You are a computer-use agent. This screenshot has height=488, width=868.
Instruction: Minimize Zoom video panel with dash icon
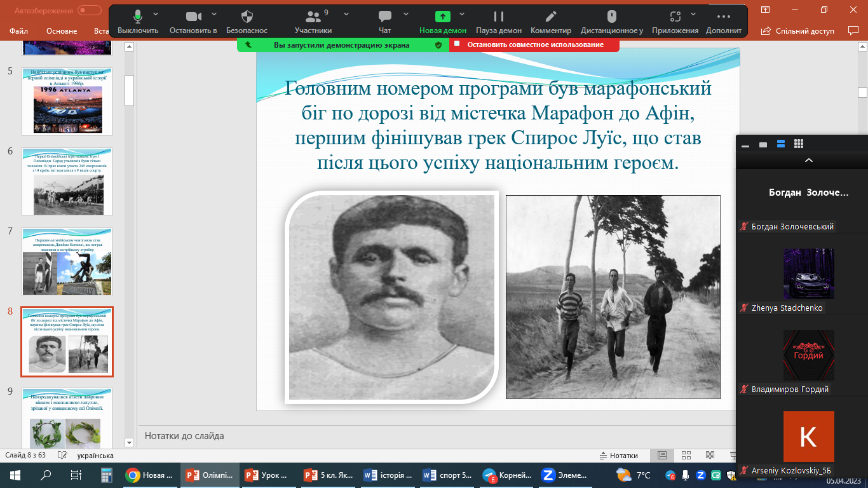[x=745, y=145]
